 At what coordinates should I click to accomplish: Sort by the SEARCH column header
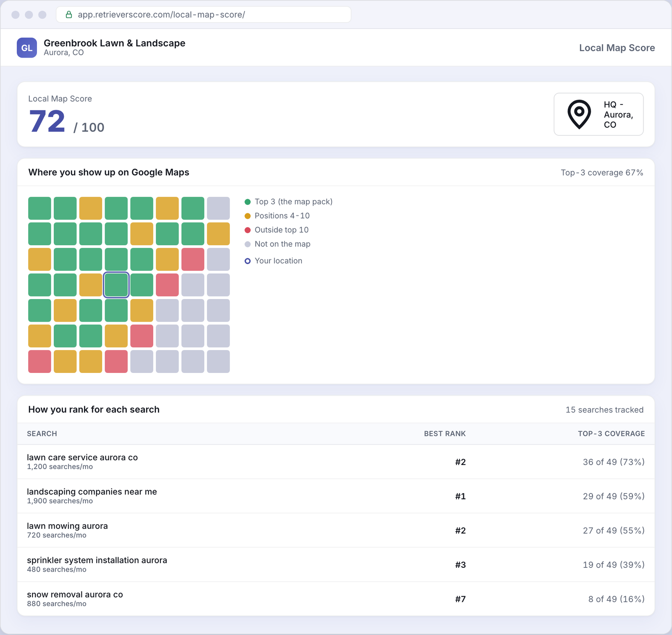tap(42, 434)
